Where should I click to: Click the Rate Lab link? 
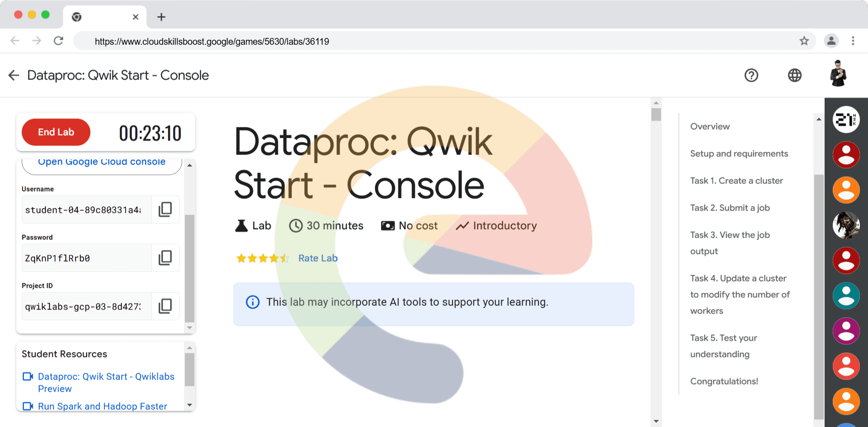tap(318, 258)
